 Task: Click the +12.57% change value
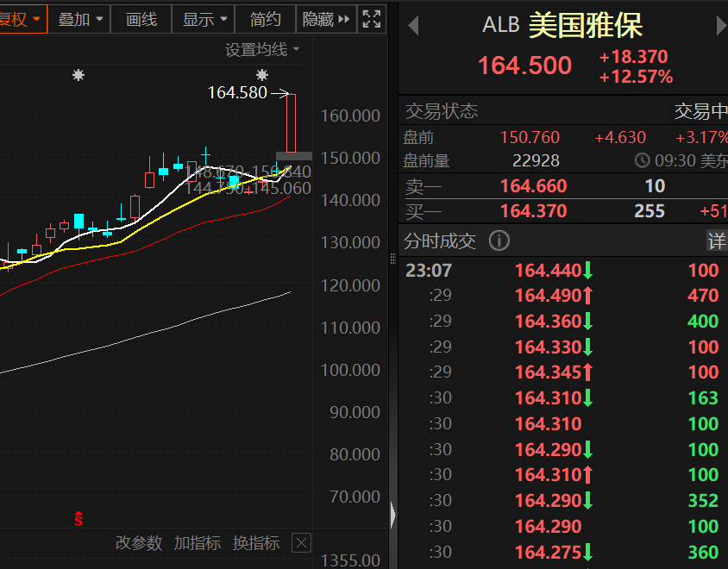click(x=636, y=77)
